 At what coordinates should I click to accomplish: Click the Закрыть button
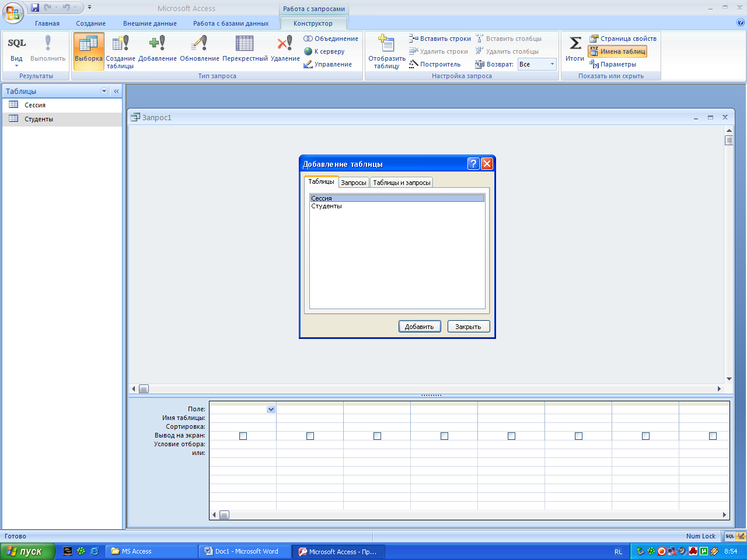(469, 327)
